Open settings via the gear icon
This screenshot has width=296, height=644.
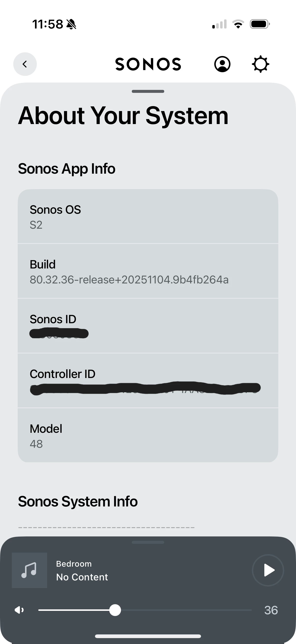coord(260,64)
